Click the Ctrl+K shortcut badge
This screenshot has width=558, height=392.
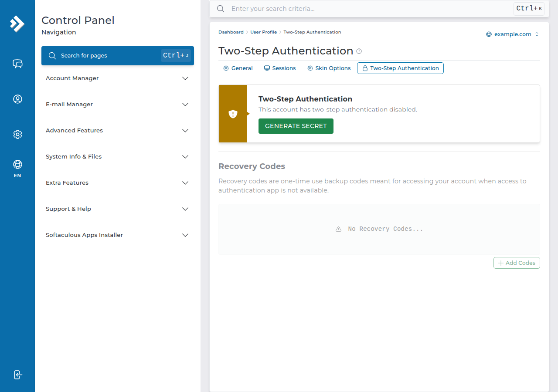(x=529, y=9)
